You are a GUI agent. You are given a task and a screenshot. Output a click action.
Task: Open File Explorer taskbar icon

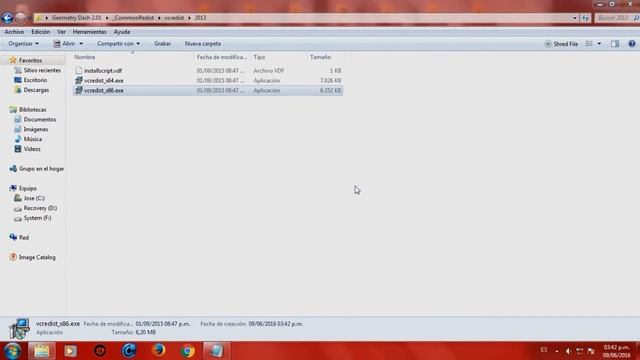(42, 351)
